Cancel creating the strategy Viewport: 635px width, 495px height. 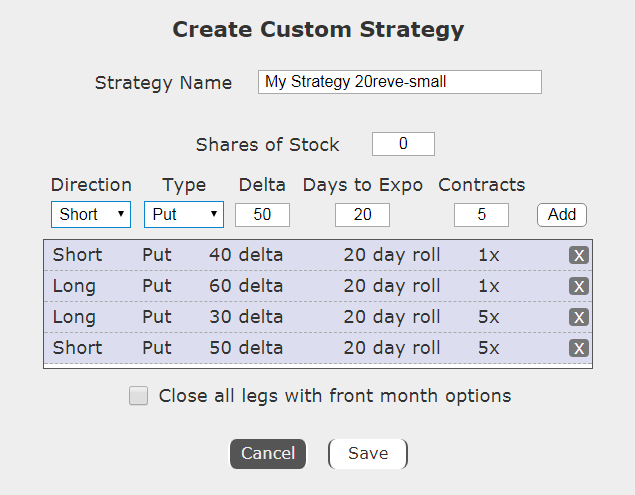point(268,453)
